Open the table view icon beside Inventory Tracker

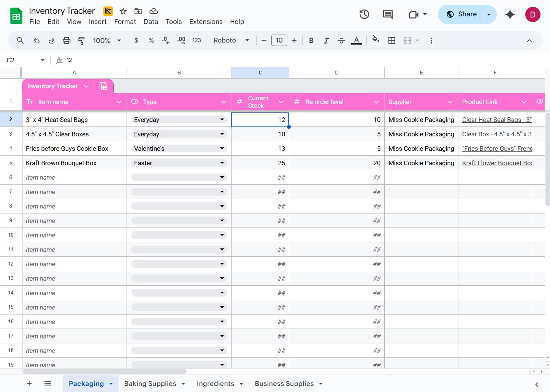coord(103,86)
